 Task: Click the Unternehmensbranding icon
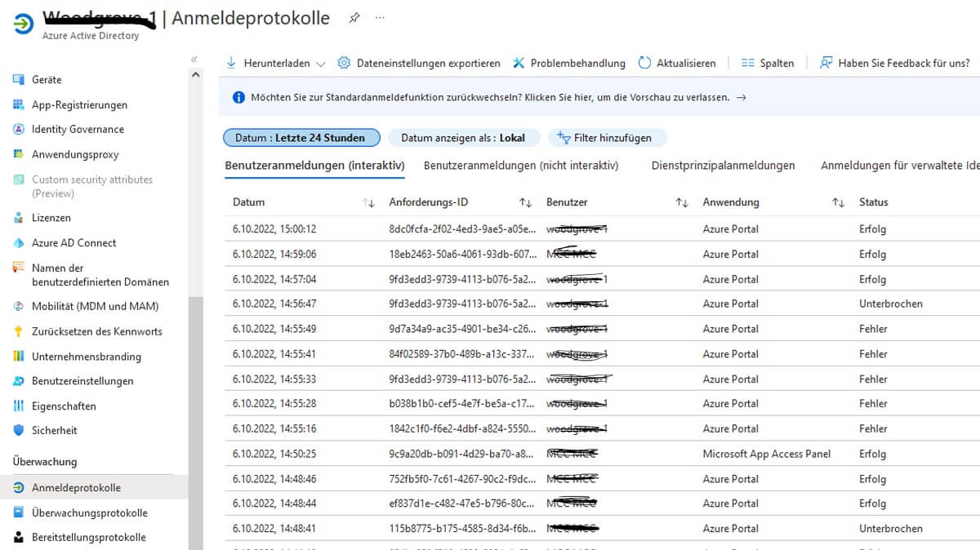[x=19, y=357]
